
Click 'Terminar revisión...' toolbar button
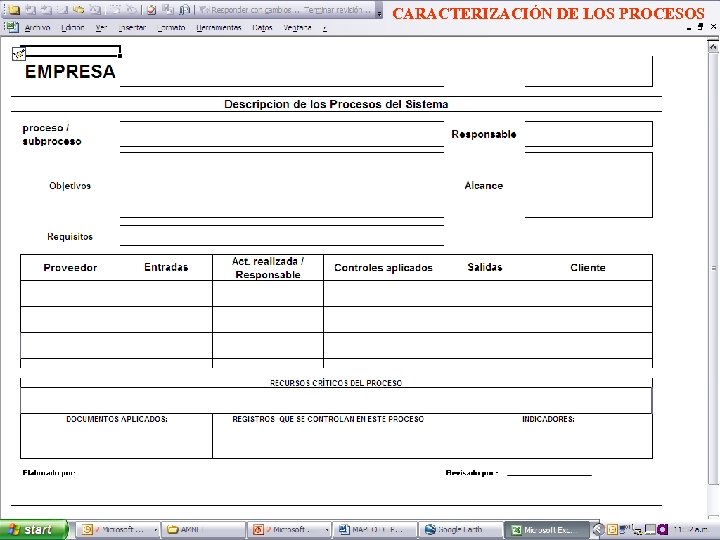pyautogui.click(x=337, y=9)
